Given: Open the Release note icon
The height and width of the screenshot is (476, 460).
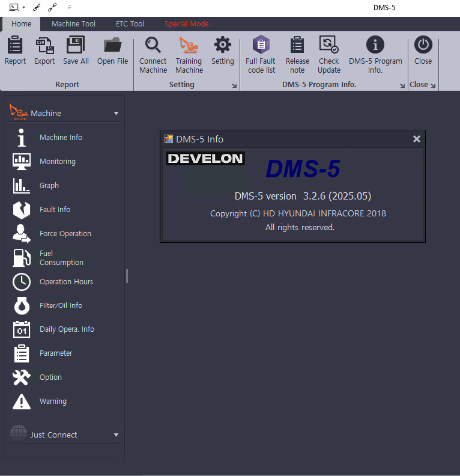Looking at the screenshot, I should 297,44.
